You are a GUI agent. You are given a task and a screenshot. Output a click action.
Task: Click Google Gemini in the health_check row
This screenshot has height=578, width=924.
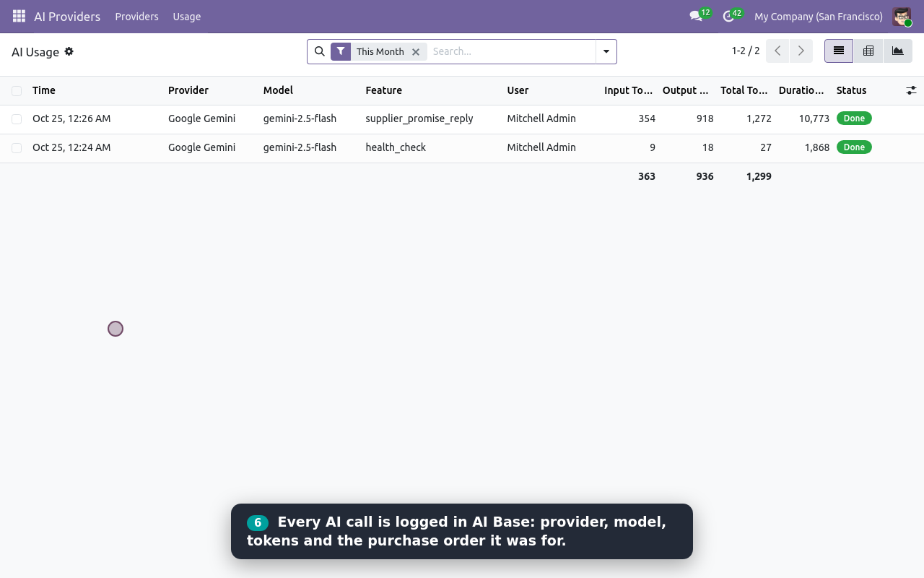click(x=201, y=147)
